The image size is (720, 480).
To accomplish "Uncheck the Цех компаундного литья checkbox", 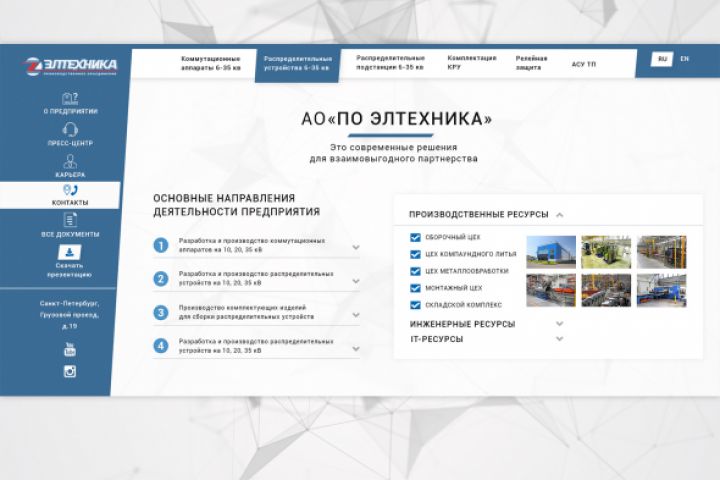I will point(415,254).
